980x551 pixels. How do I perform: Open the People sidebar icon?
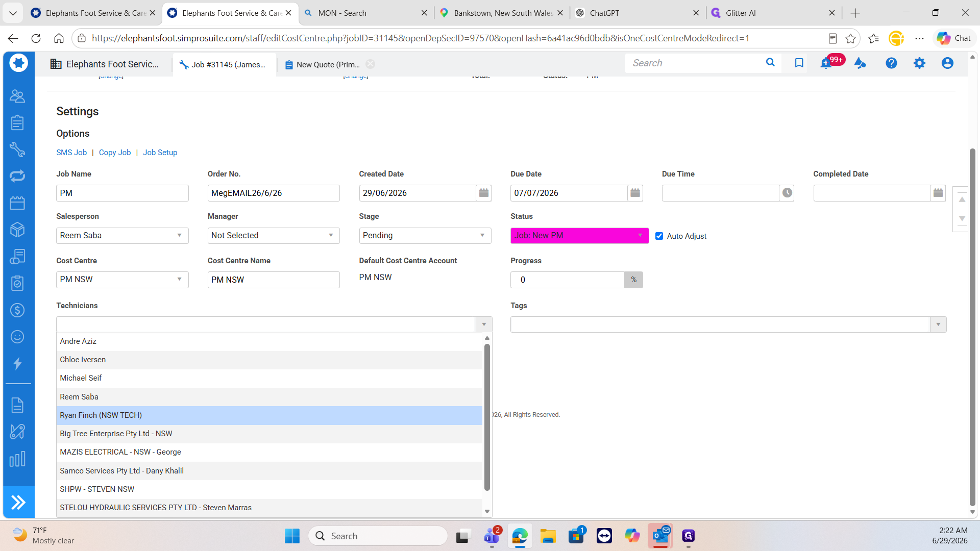(17, 96)
